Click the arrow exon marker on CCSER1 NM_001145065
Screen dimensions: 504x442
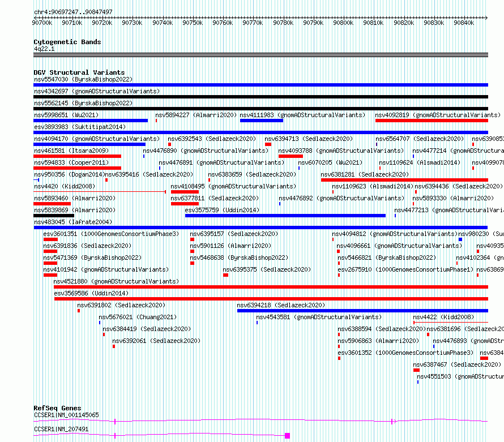[x=394, y=422]
